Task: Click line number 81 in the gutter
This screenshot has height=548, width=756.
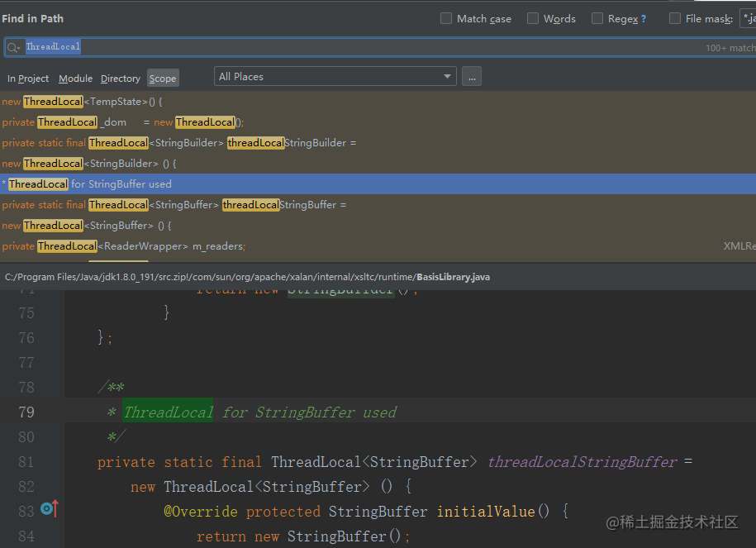Action: (26, 462)
